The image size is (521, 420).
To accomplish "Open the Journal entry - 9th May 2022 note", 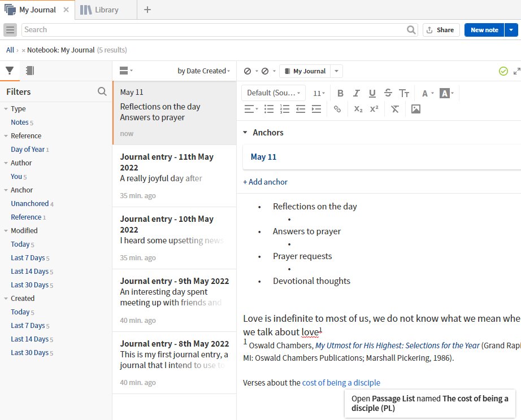I will (x=175, y=300).
